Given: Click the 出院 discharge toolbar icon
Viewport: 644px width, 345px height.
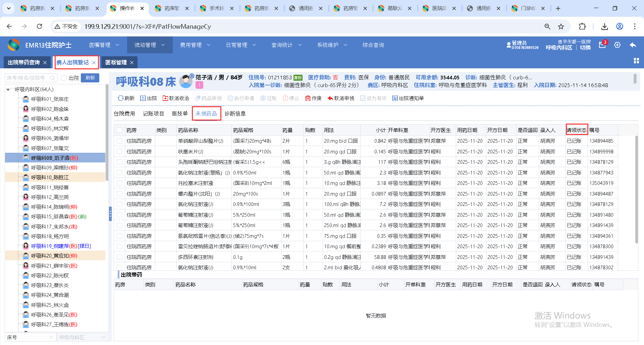Looking at the screenshot, I should click(x=143, y=98).
